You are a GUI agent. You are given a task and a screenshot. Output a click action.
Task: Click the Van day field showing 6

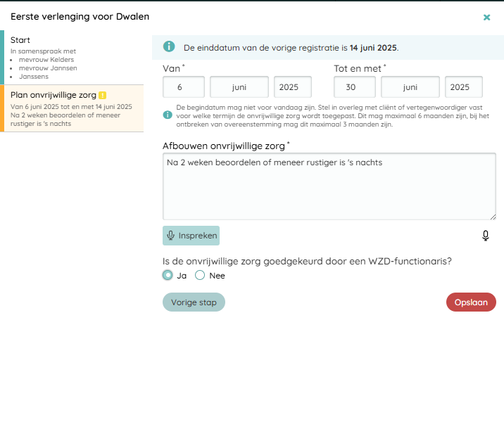pyautogui.click(x=184, y=87)
